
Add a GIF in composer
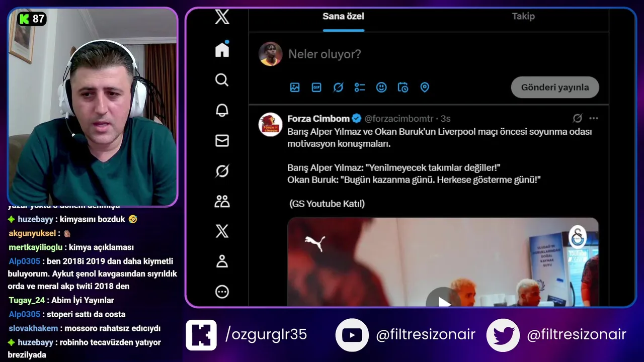coord(316,87)
